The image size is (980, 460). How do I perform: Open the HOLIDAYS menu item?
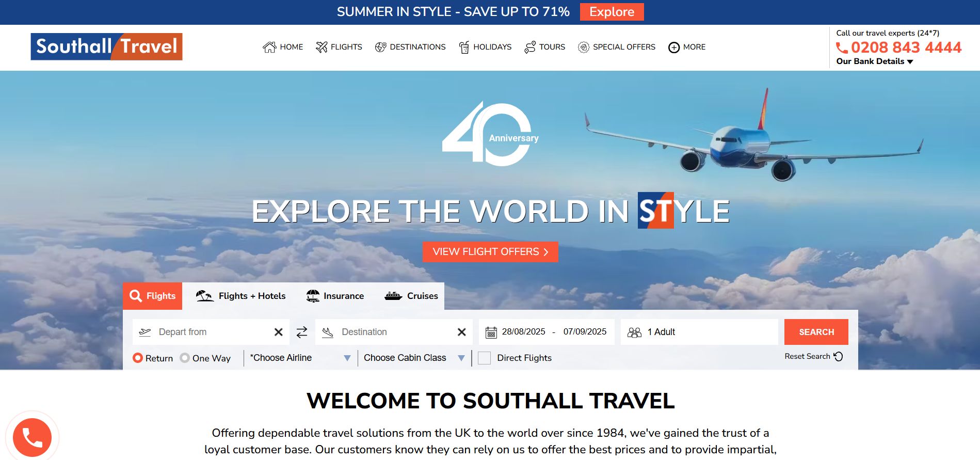pos(485,47)
